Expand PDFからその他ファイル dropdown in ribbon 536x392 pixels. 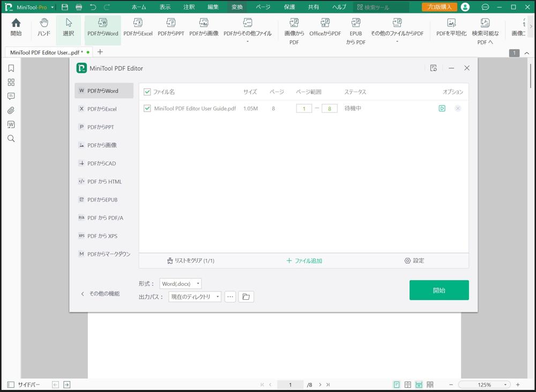248,42
